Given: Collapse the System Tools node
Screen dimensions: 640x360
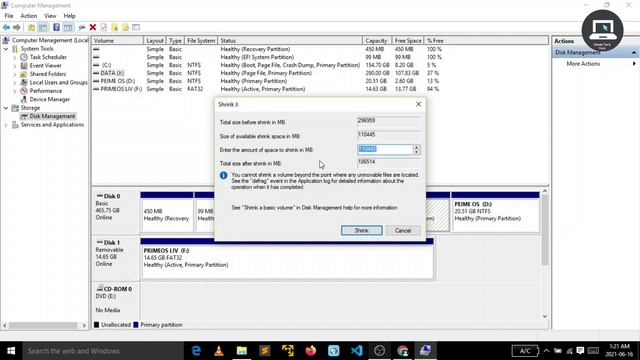Looking at the screenshot, I should click(6, 49).
